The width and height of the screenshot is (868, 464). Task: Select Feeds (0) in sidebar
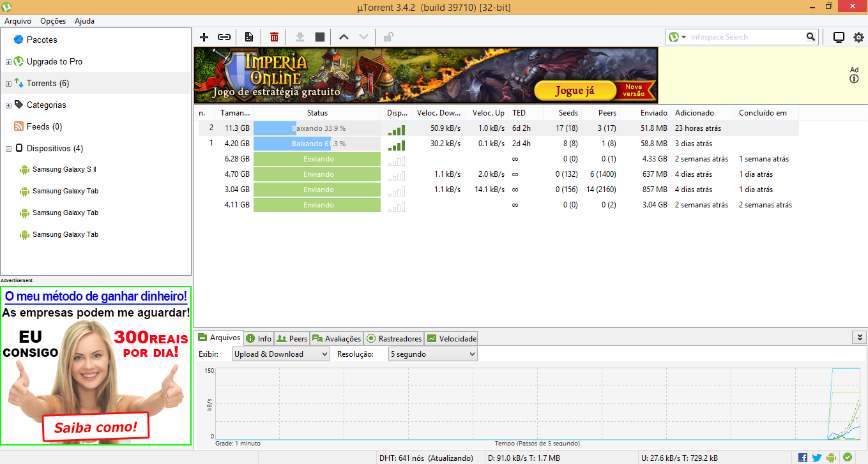(x=44, y=126)
